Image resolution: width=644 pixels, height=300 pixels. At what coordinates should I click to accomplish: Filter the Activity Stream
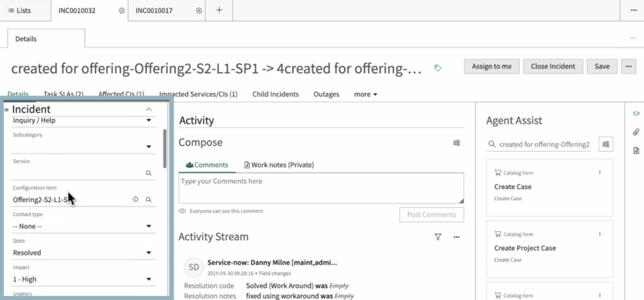point(438,237)
